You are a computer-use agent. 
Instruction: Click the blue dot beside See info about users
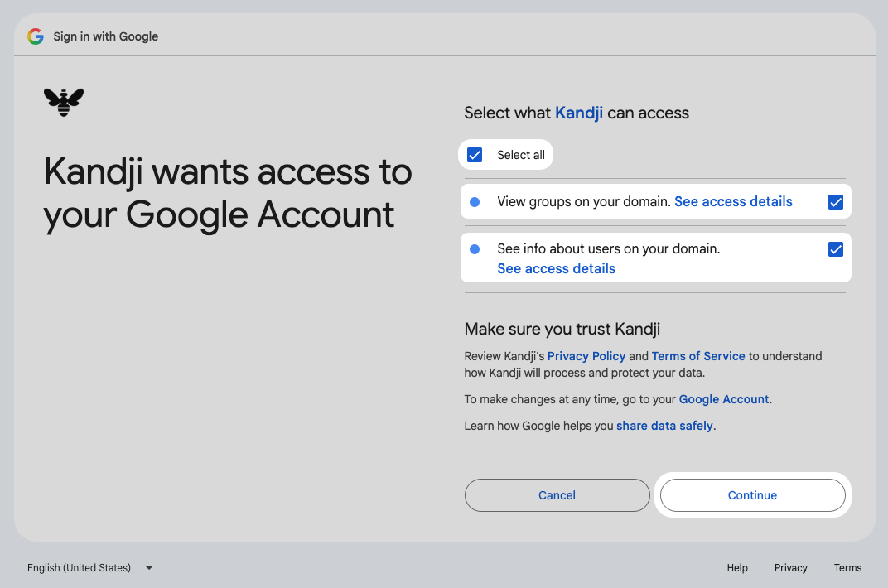475,249
